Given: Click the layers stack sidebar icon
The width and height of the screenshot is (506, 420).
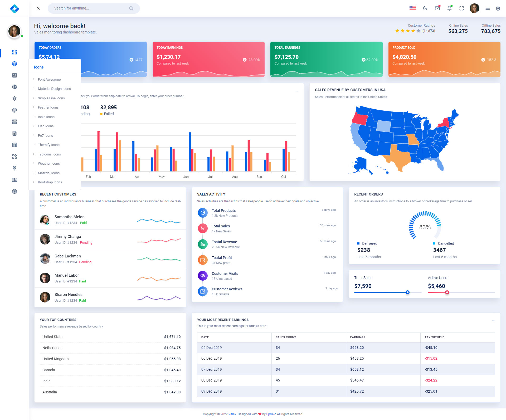Looking at the screenshot, I should [x=14, y=99].
